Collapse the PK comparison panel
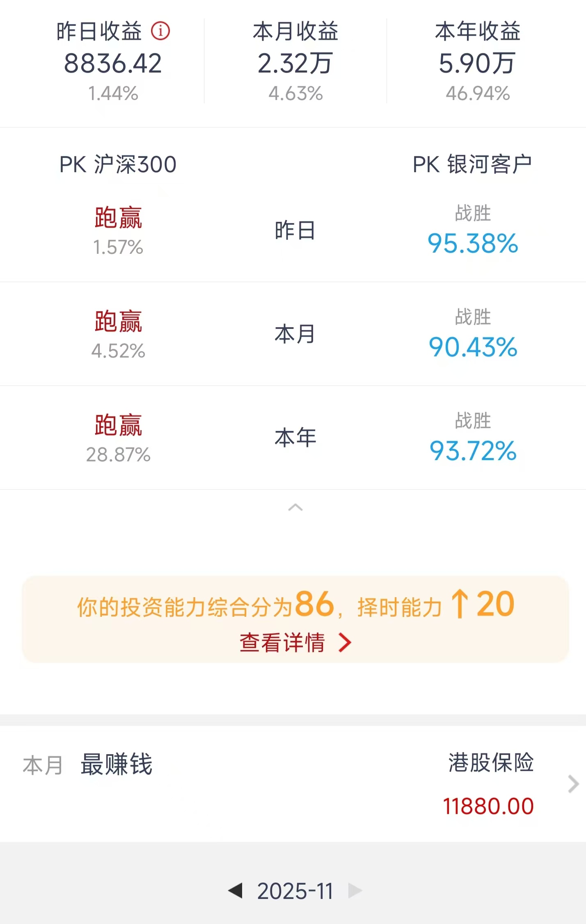Screen dimensions: 586x924 295,508
